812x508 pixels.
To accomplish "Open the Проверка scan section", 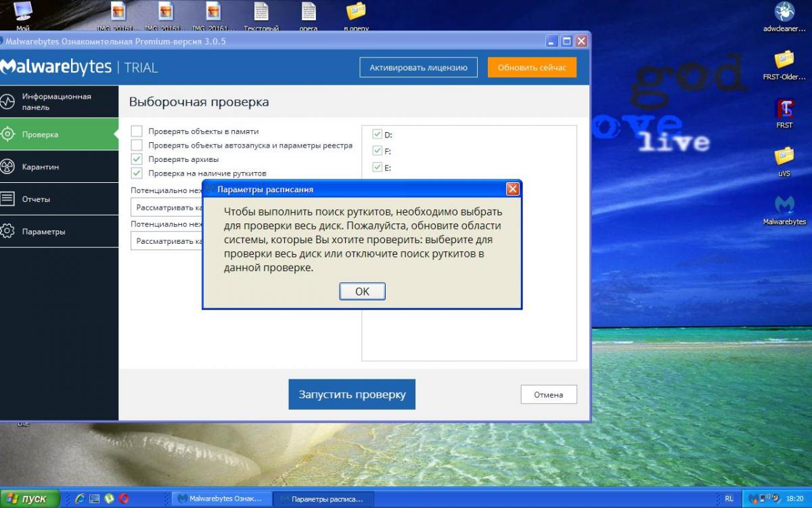I will point(59,134).
